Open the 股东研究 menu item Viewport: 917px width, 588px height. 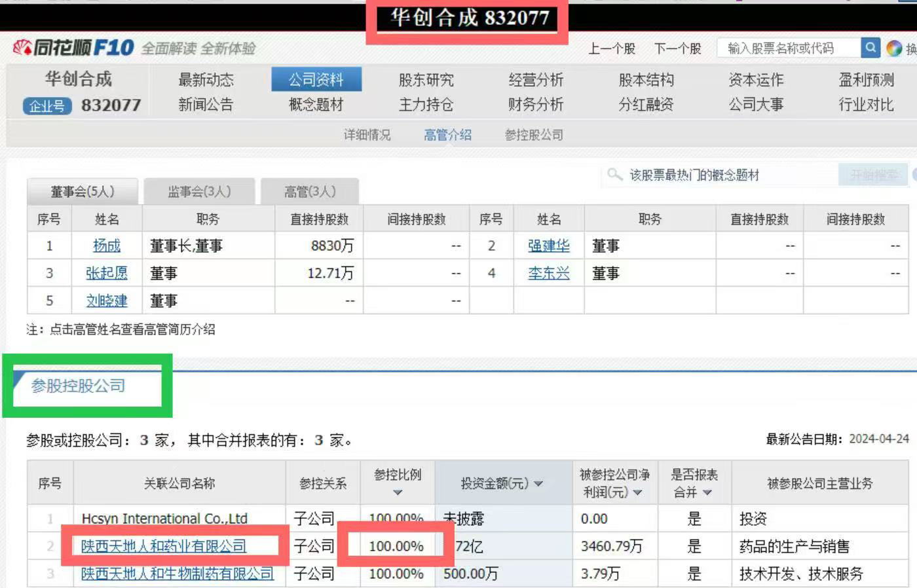coord(426,80)
